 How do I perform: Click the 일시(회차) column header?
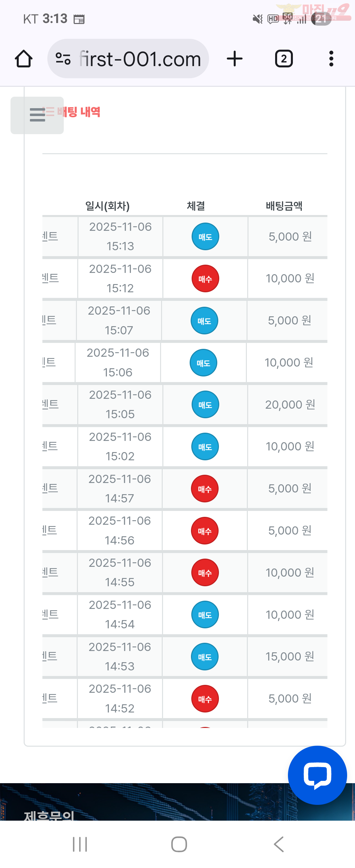coord(107,206)
